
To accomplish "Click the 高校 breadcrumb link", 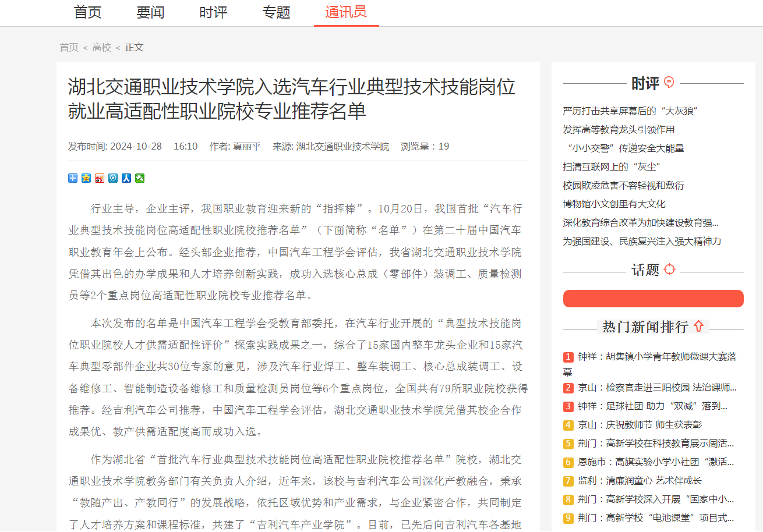I will click(101, 47).
